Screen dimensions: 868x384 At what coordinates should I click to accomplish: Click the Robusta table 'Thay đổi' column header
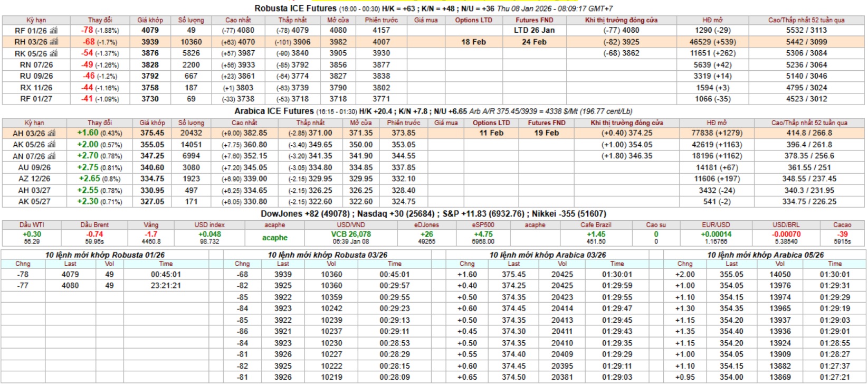[100, 20]
